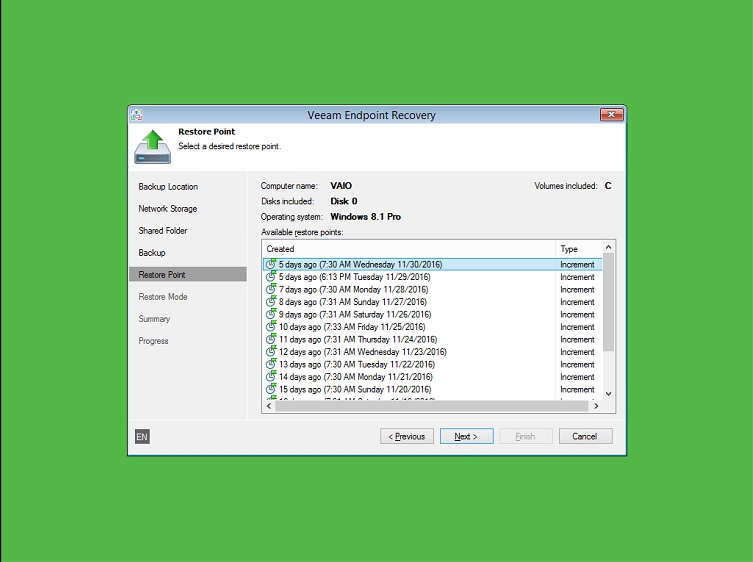753x562 pixels.
Task: Select restore point 7:30 AM Monday 11/21/2016
Action: (432, 377)
